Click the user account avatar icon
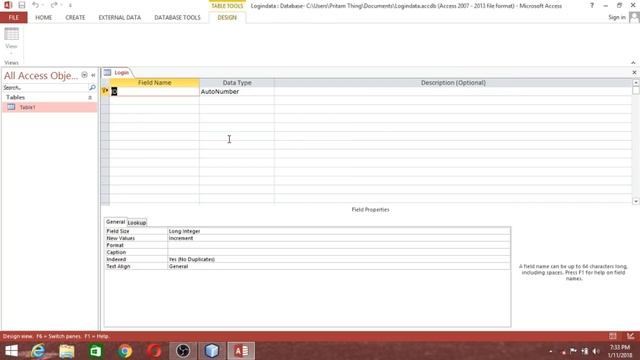Image resolution: width=640 pixels, height=360 pixels. click(634, 17)
